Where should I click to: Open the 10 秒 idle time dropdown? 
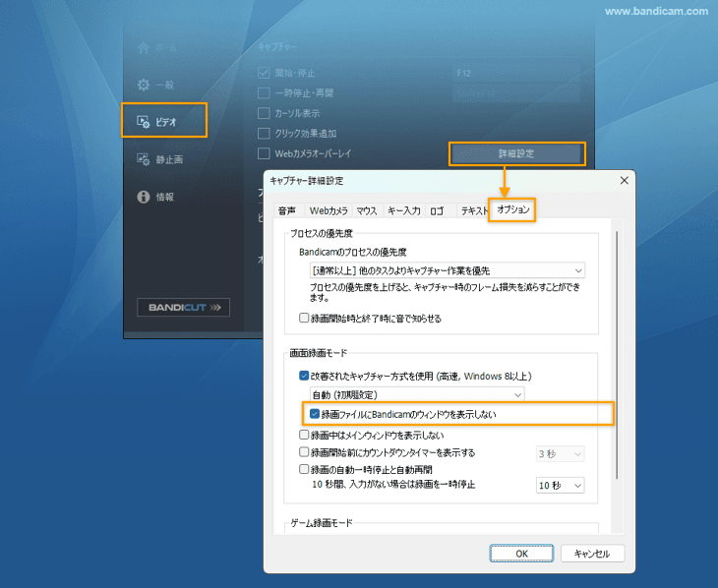(561, 486)
